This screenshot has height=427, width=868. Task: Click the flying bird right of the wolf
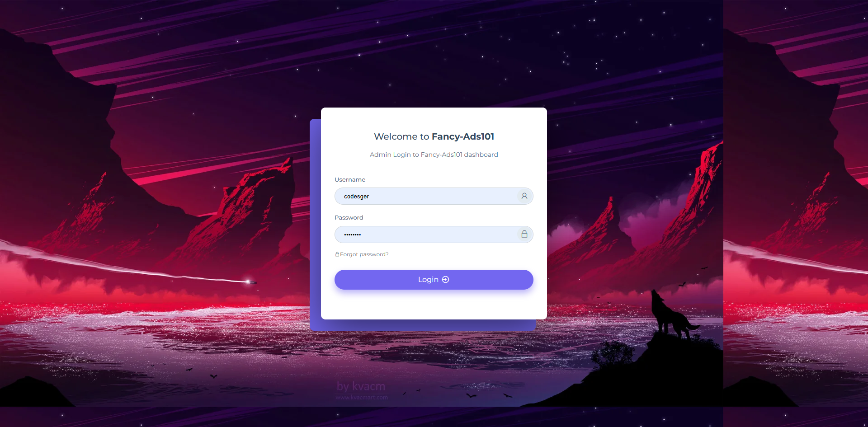point(682,285)
